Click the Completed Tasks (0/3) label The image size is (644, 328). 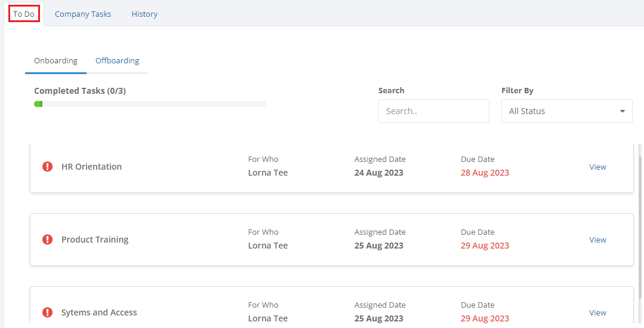pos(80,91)
